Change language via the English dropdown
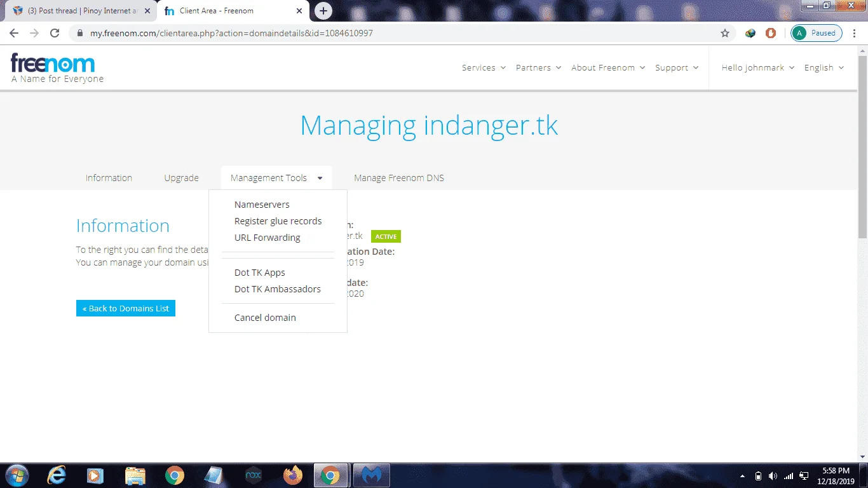The height and width of the screenshot is (488, 868). 824,68
